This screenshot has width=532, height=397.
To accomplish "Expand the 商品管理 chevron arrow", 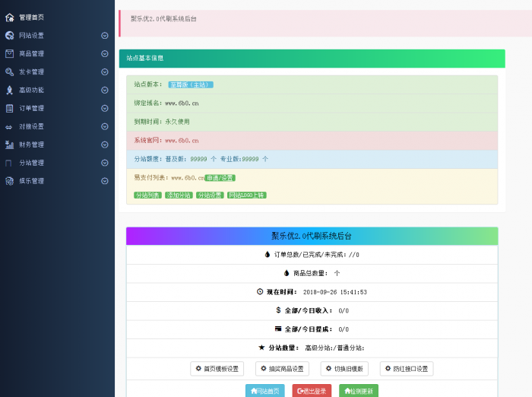I will (x=105, y=54).
